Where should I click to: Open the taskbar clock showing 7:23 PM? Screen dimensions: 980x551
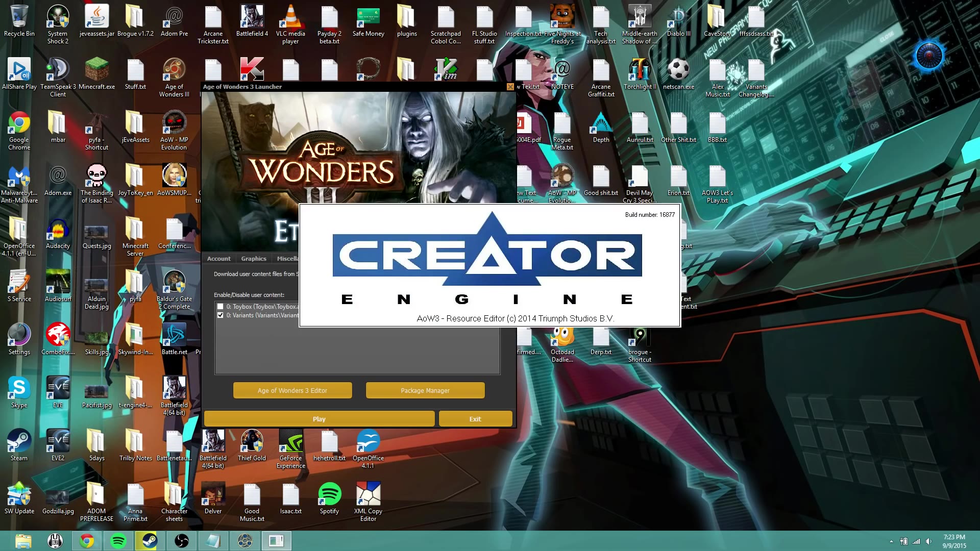tap(954, 541)
